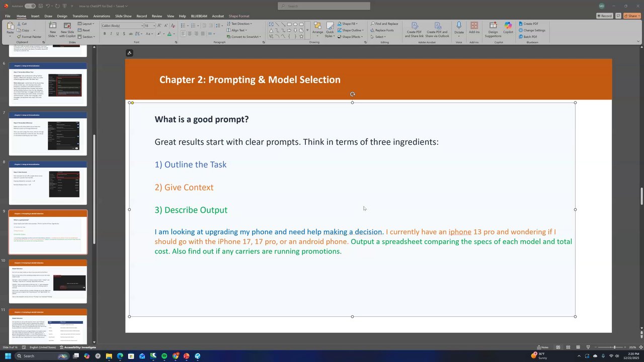This screenshot has width=644, height=362.
Task: Decrease the font size
Action: pyautogui.click(x=166, y=25)
